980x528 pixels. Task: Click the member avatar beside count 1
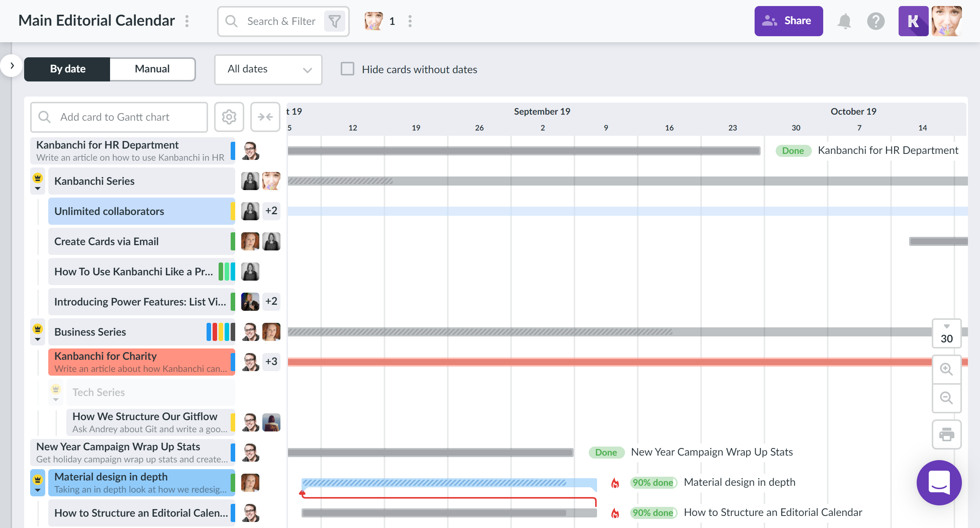(x=374, y=21)
